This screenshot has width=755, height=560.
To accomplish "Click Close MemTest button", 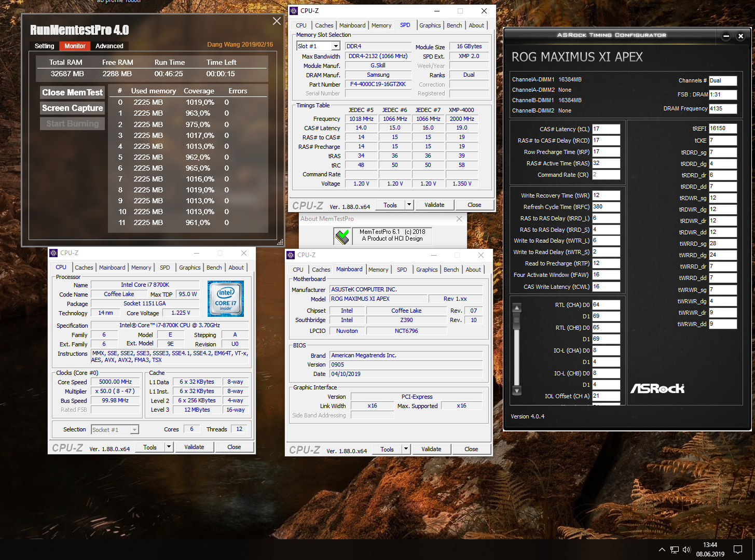I will 73,92.
